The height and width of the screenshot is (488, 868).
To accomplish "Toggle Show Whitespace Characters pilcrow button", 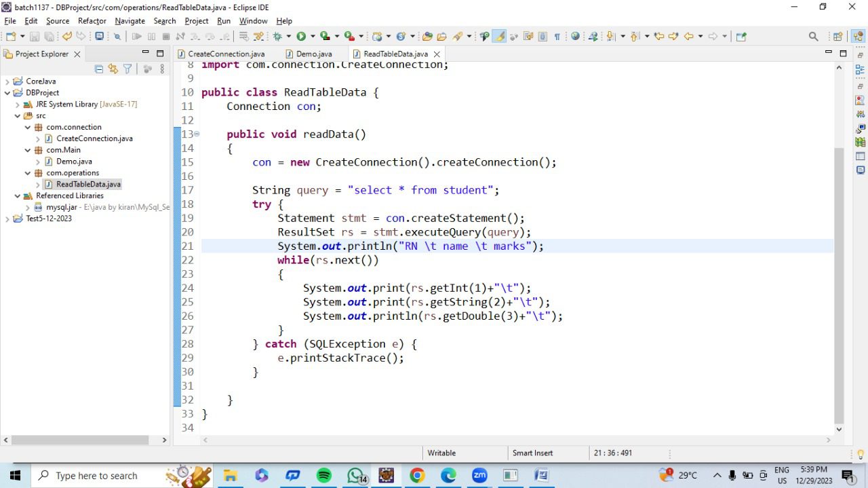I will [557, 37].
